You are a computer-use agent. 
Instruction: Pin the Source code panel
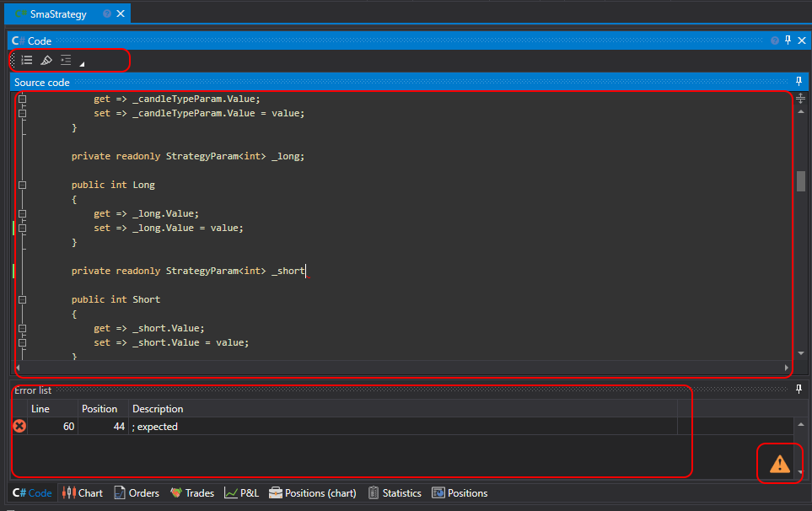[x=799, y=81]
